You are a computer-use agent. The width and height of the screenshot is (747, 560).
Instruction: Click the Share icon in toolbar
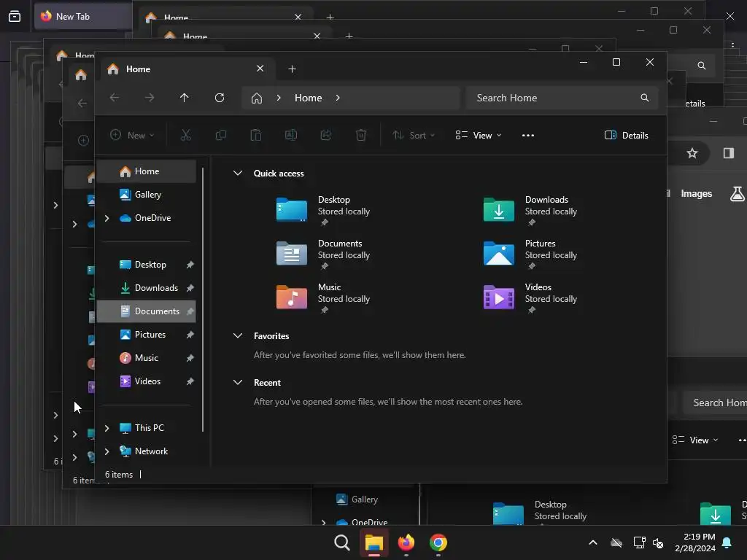click(326, 135)
